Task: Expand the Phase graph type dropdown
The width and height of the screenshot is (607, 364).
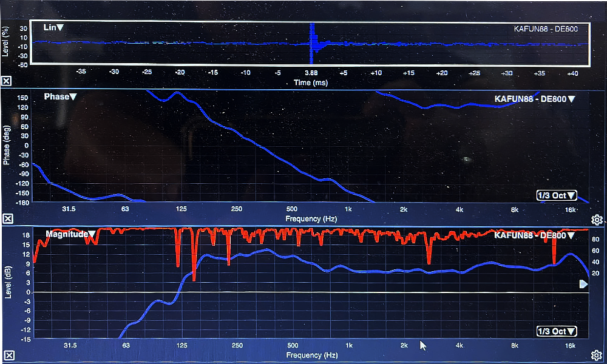Action: pos(60,96)
